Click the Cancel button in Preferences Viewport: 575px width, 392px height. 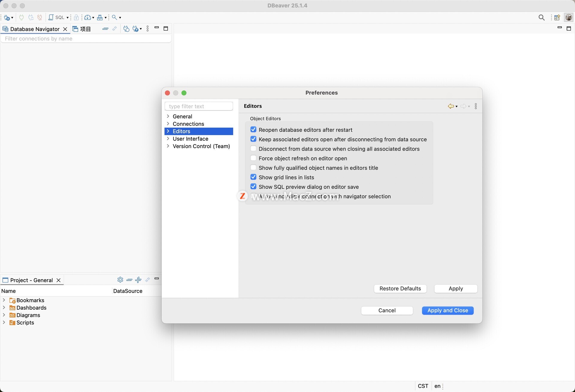click(387, 311)
